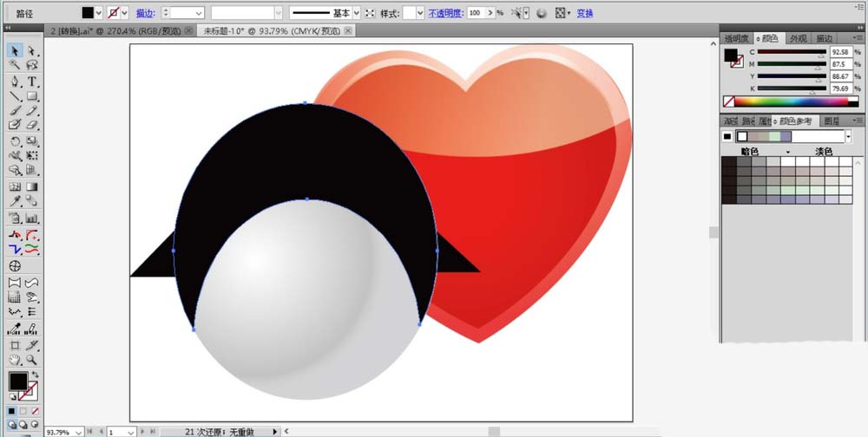The height and width of the screenshot is (437, 868).
Task: Select the Eyedropper tool
Action: (x=15, y=201)
